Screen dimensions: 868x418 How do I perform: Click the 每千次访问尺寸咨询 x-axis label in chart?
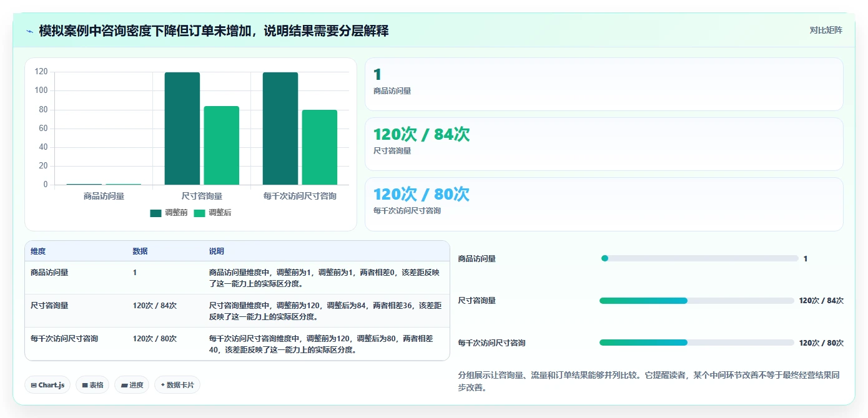pyautogui.click(x=300, y=196)
